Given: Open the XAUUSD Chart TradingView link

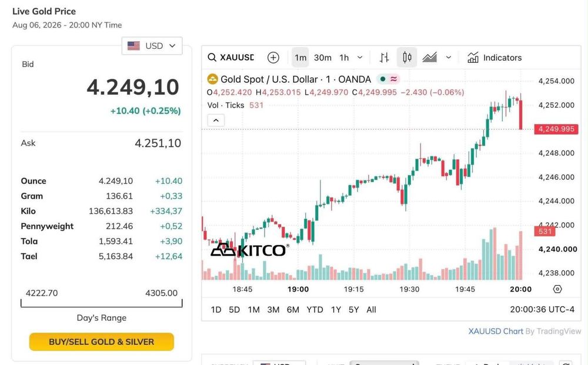Looking at the screenshot, I should (495, 331).
